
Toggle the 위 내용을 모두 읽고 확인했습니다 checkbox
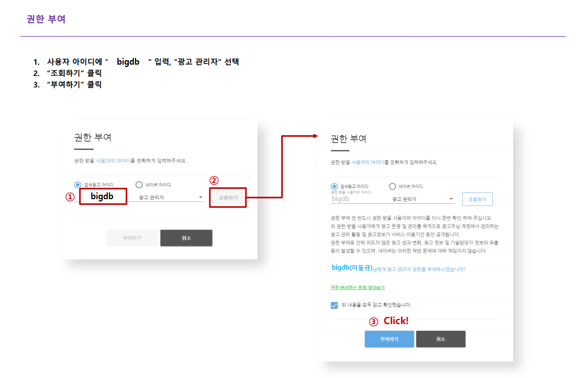[334, 305]
